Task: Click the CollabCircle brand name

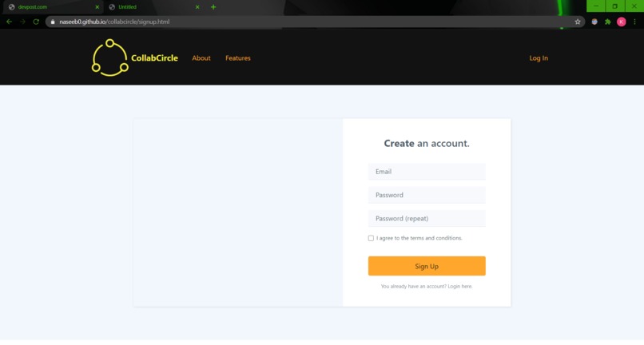Action: tap(154, 58)
